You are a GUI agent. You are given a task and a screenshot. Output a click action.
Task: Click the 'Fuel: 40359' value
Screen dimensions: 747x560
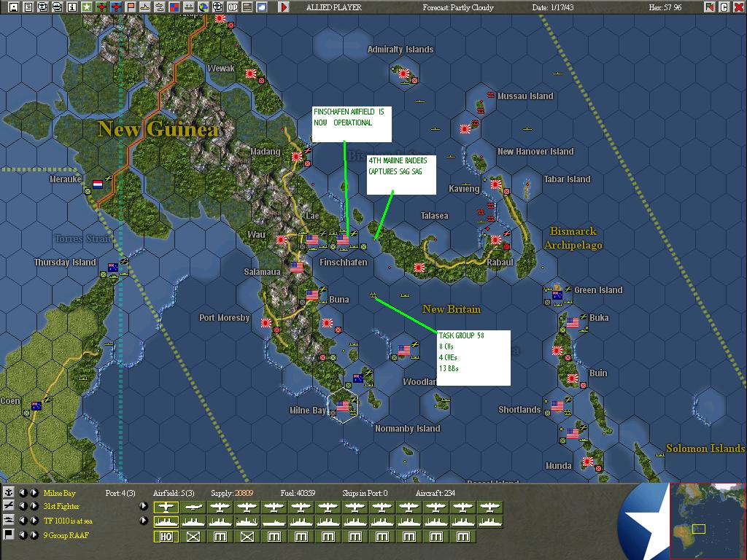point(298,493)
